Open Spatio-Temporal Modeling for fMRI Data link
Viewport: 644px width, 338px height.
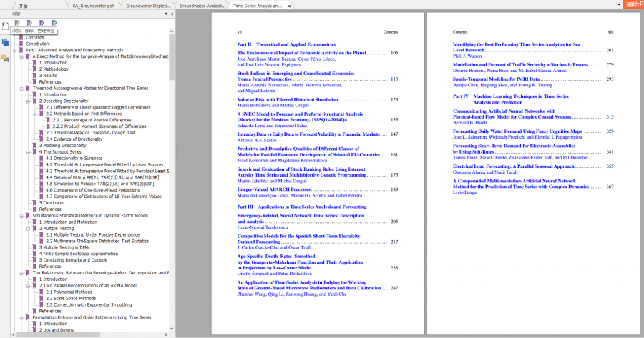(x=496, y=79)
